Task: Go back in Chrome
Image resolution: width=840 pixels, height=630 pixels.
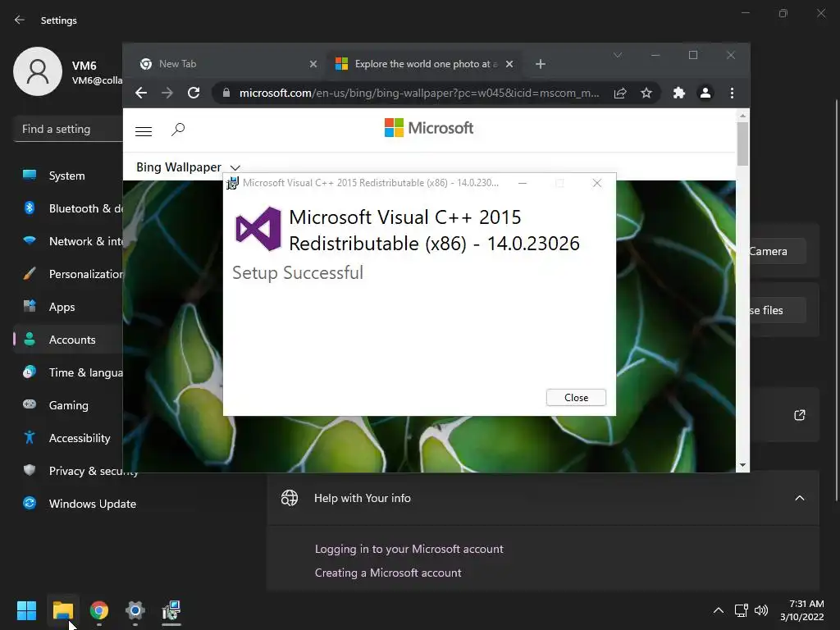Action: coord(141,93)
